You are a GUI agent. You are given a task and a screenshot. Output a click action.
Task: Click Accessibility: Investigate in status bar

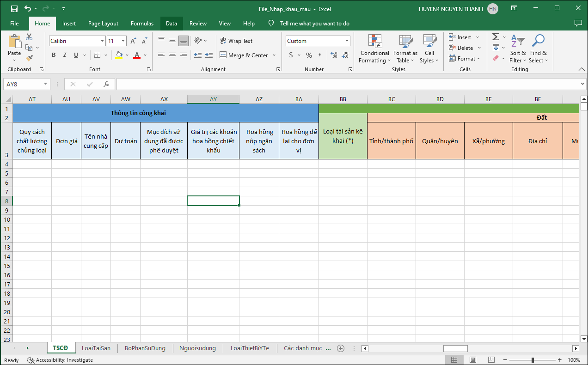(60, 360)
